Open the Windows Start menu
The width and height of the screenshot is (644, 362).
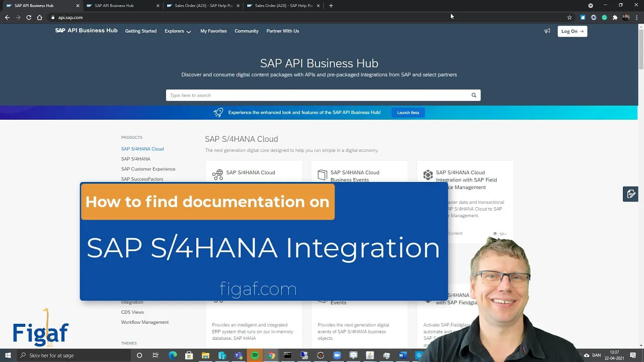[8, 355]
